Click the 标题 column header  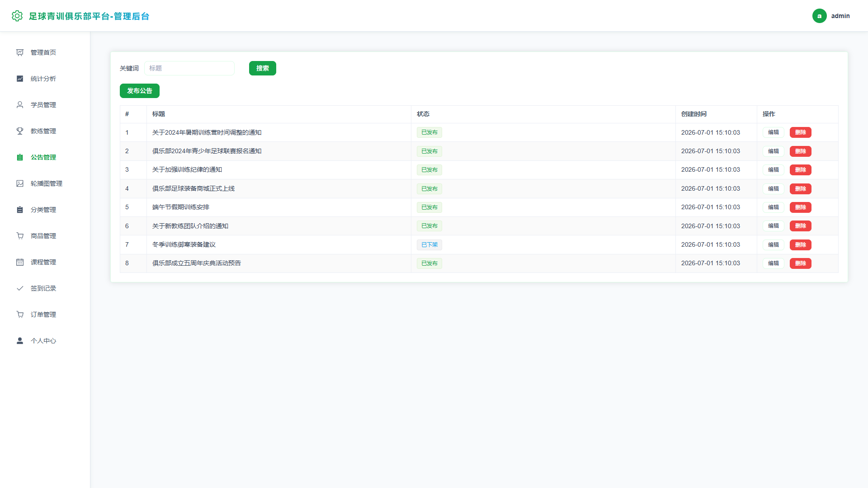click(159, 114)
